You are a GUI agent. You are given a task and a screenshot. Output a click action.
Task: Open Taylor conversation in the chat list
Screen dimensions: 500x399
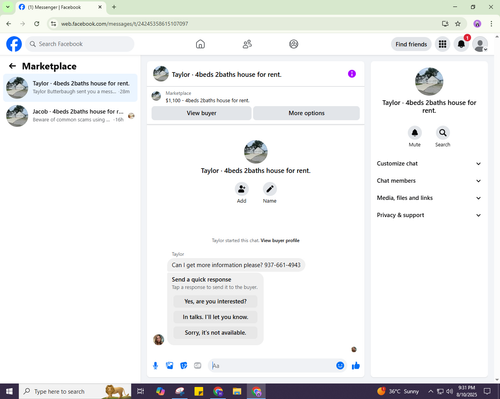point(70,87)
